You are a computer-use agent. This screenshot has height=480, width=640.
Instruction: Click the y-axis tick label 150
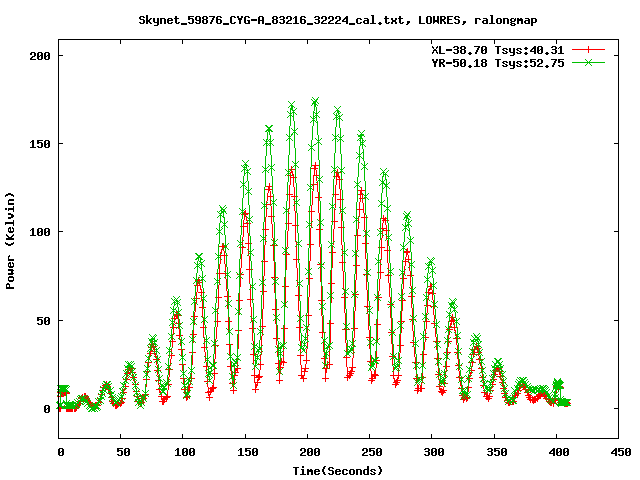(x=40, y=144)
